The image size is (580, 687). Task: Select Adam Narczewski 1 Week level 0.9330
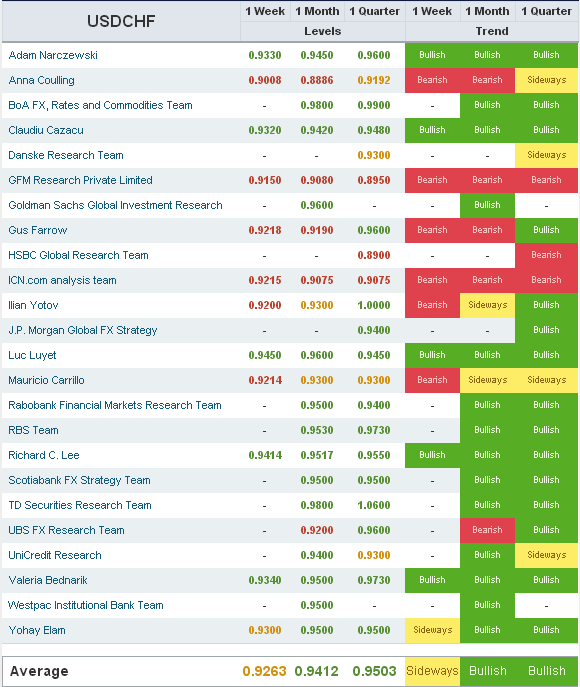point(265,55)
